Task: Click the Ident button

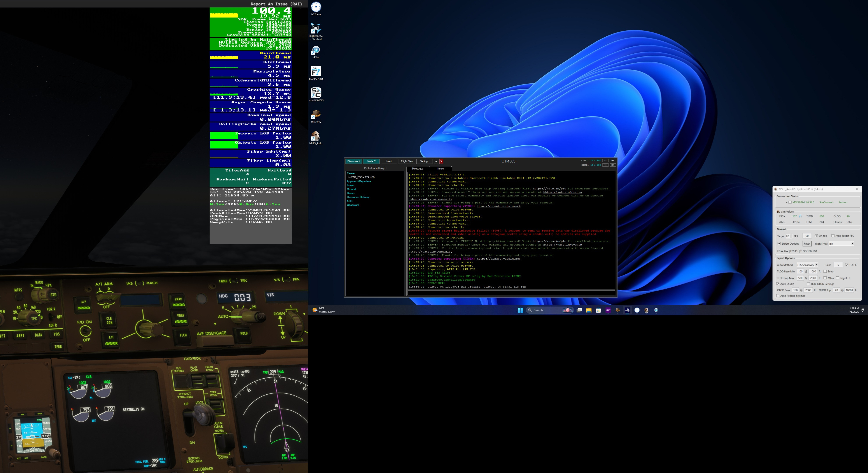Action: pyautogui.click(x=389, y=161)
